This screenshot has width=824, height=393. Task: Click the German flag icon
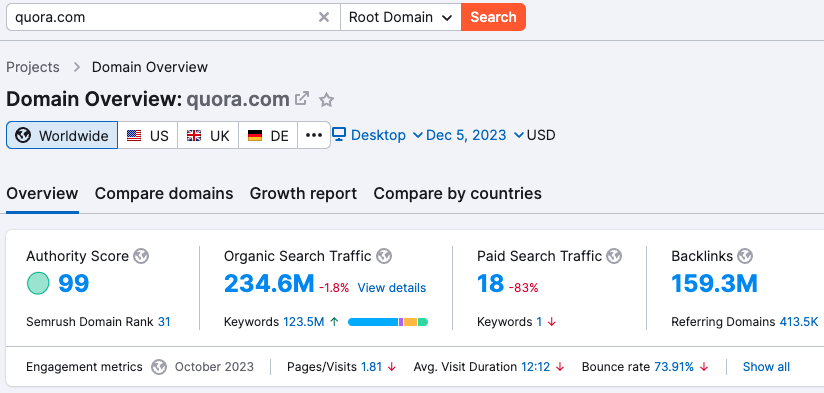255,136
